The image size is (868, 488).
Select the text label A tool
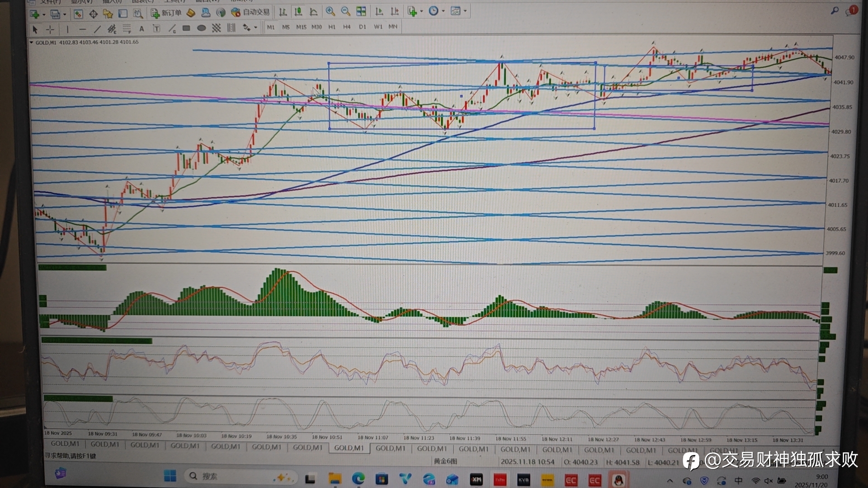[142, 29]
